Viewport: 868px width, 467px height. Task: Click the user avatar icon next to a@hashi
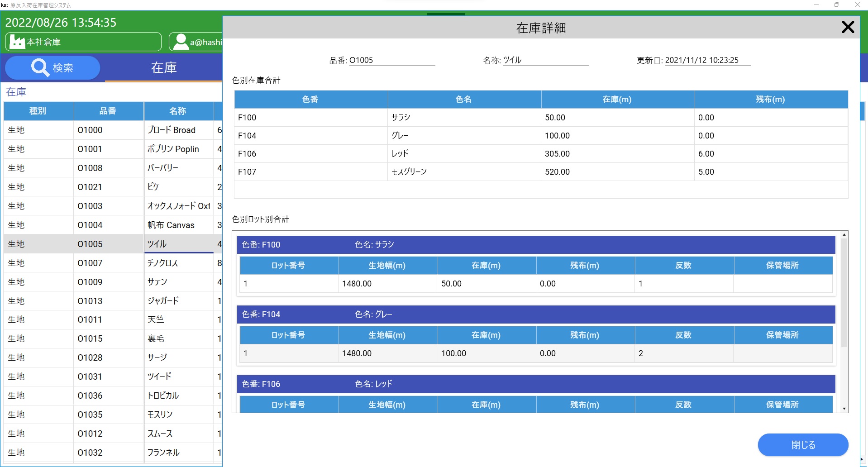pos(181,42)
